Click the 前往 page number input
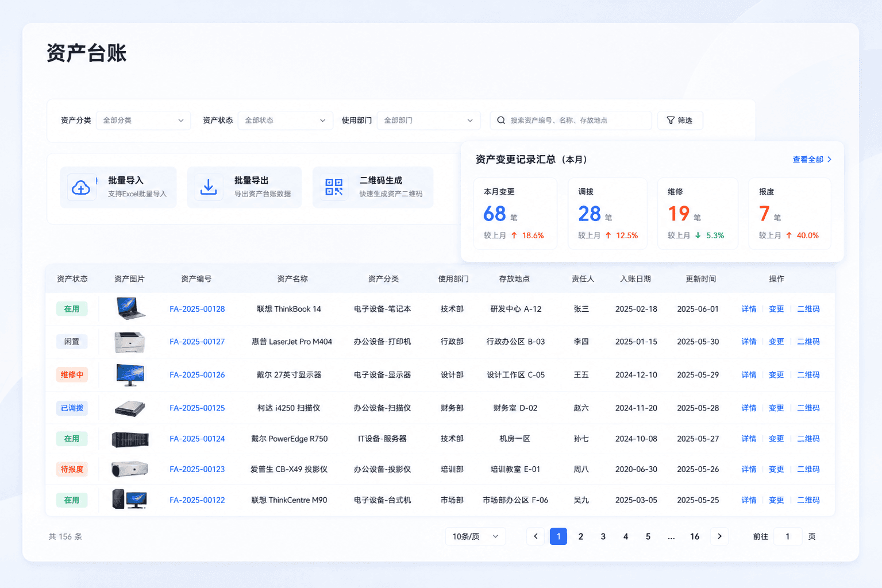This screenshot has width=882, height=588. (788, 536)
